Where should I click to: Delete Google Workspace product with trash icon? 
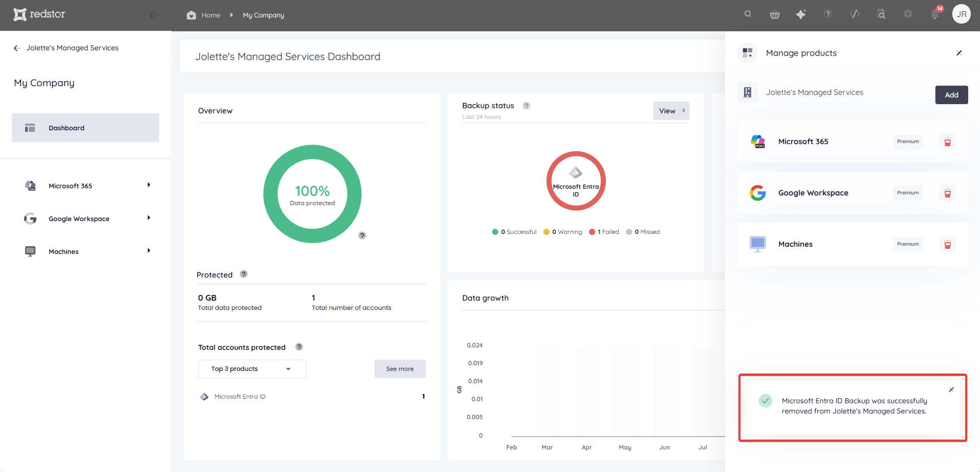coord(948,193)
